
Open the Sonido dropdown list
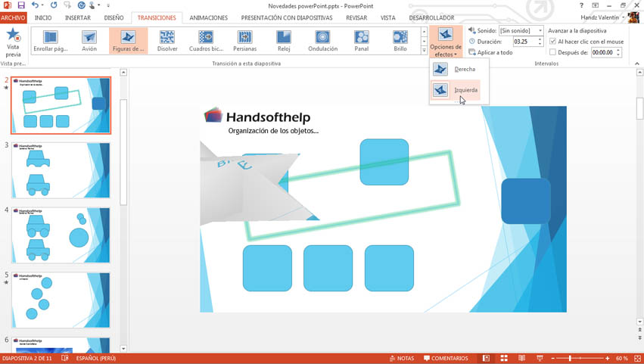coord(540,31)
